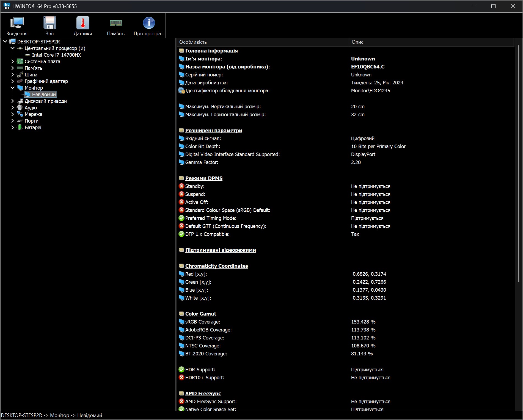Image resolution: width=523 pixels, height=420 pixels.
Task: Click the gear icon beside Ідентифікатор обладнання монітора
Action: (181, 90)
